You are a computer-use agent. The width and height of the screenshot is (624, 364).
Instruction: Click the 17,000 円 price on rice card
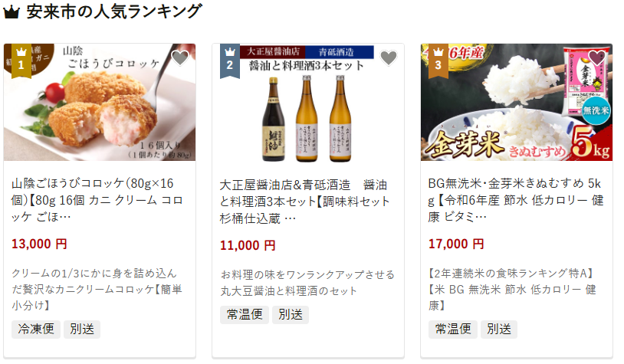[456, 244]
